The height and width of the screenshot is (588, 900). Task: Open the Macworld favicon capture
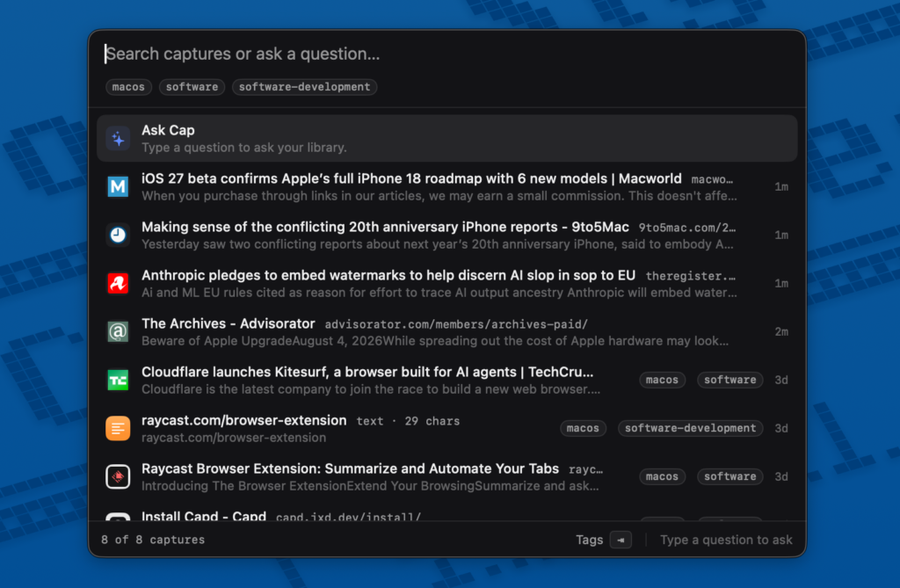(119, 186)
